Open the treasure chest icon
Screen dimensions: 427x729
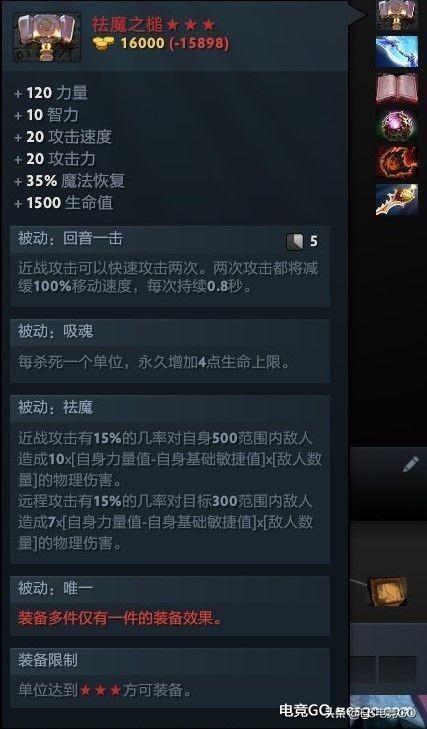[x=387, y=591]
